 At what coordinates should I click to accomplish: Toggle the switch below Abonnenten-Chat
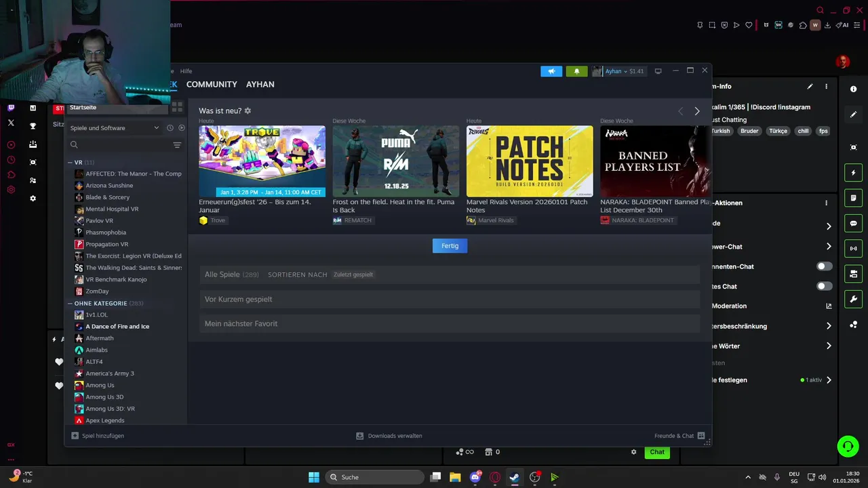point(825,286)
